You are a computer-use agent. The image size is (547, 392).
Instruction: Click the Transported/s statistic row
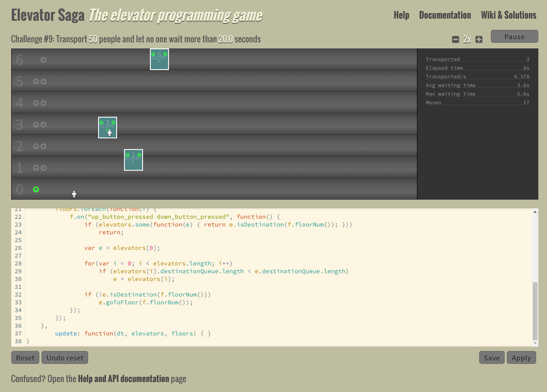tap(477, 76)
